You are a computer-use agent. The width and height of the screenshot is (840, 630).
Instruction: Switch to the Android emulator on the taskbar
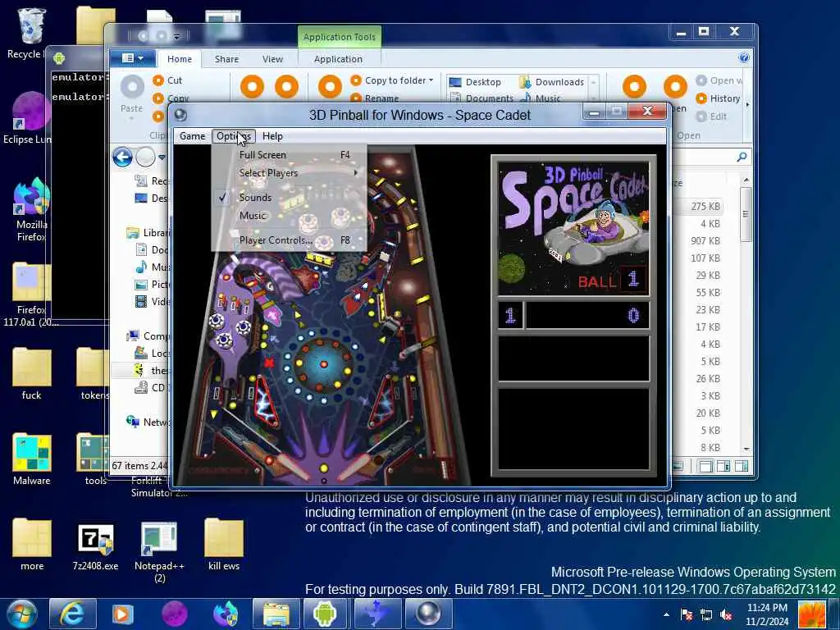[x=326, y=614]
